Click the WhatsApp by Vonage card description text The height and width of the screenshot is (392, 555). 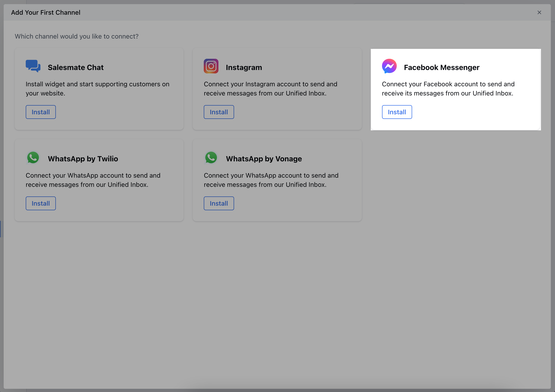tap(271, 180)
